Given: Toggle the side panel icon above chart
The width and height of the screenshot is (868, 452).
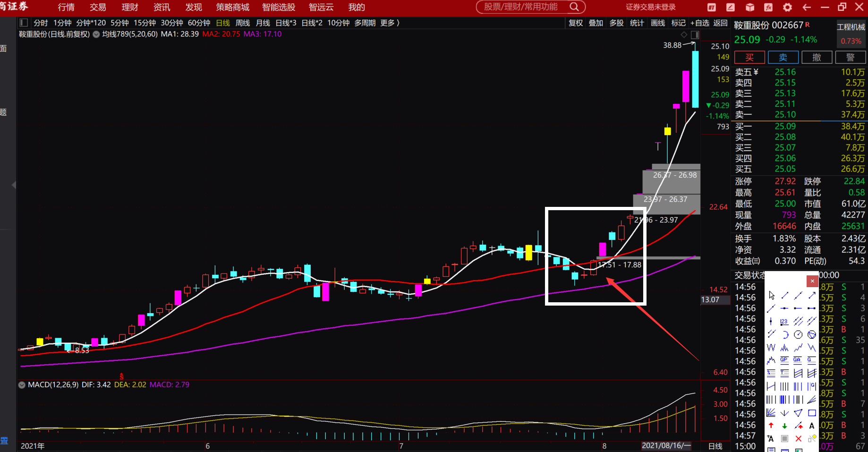Looking at the screenshot, I should pos(695,34).
